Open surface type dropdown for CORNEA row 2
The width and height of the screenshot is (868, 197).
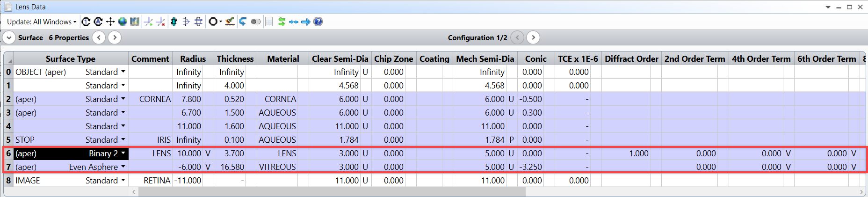(123, 99)
